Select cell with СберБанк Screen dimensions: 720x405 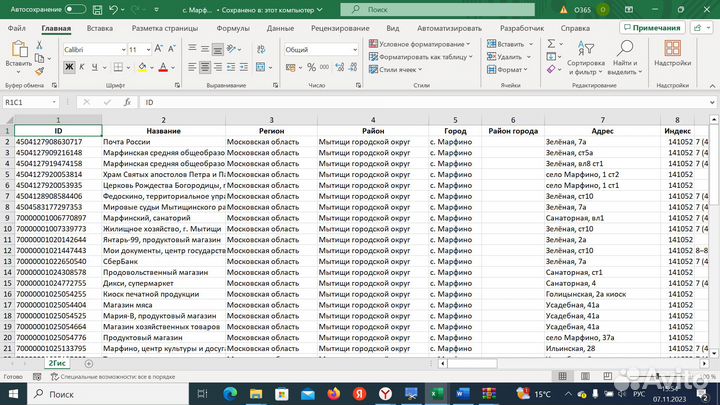click(163, 261)
